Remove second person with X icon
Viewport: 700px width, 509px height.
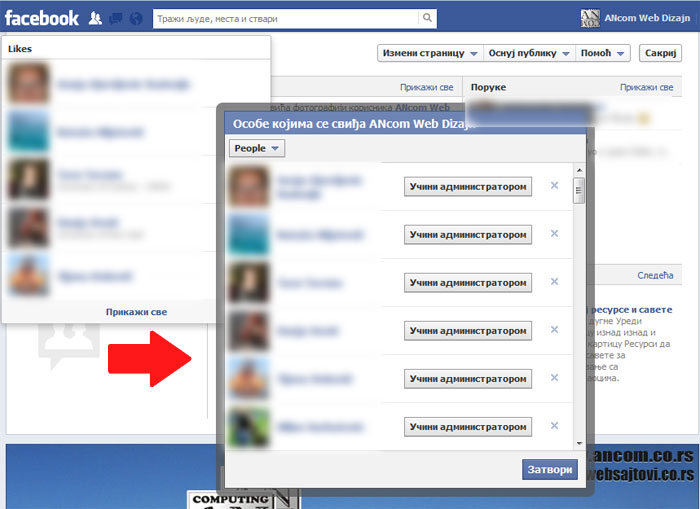click(554, 234)
